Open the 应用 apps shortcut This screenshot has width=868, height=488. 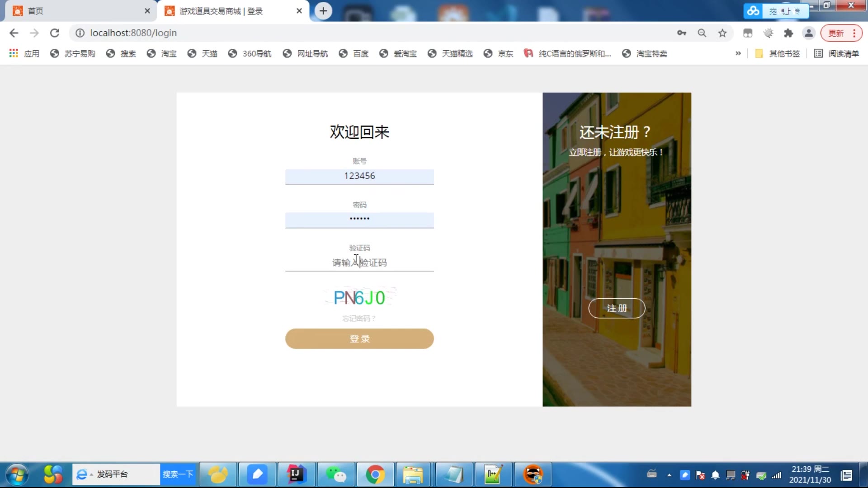(24, 53)
